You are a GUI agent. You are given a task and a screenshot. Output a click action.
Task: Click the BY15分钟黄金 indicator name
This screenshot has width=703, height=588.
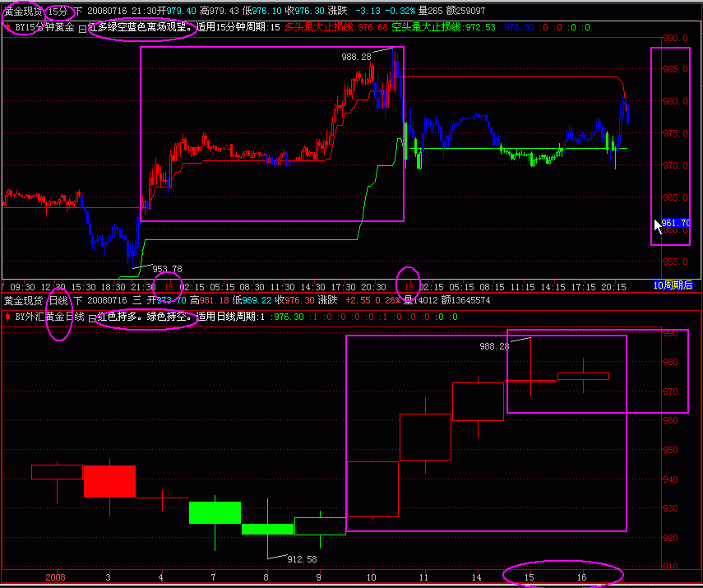44,27
